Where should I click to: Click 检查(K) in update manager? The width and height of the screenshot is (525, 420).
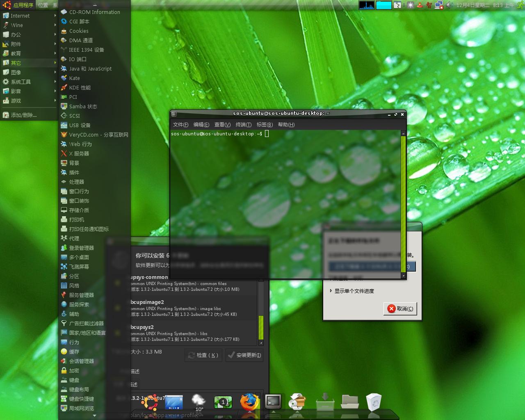tap(203, 355)
